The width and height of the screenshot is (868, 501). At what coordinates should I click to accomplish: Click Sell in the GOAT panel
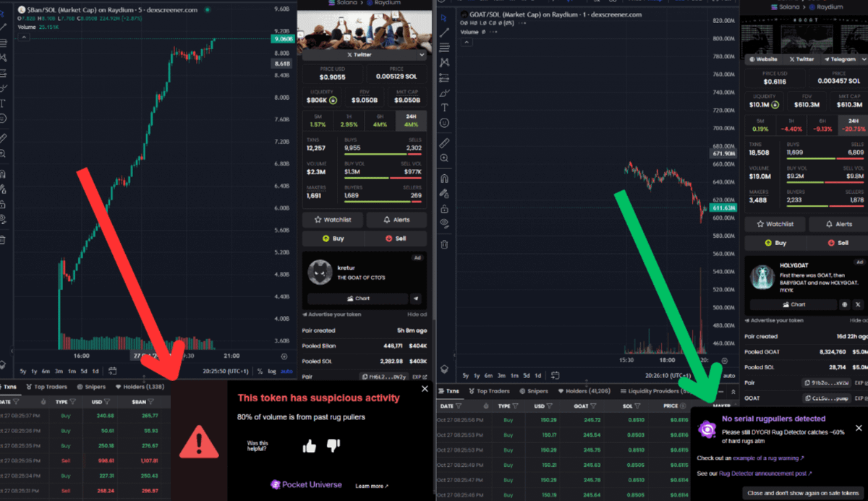click(838, 243)
